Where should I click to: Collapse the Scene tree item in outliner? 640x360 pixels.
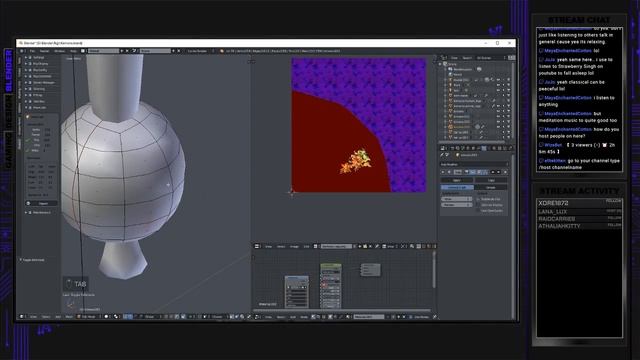(x=440, y=64)
